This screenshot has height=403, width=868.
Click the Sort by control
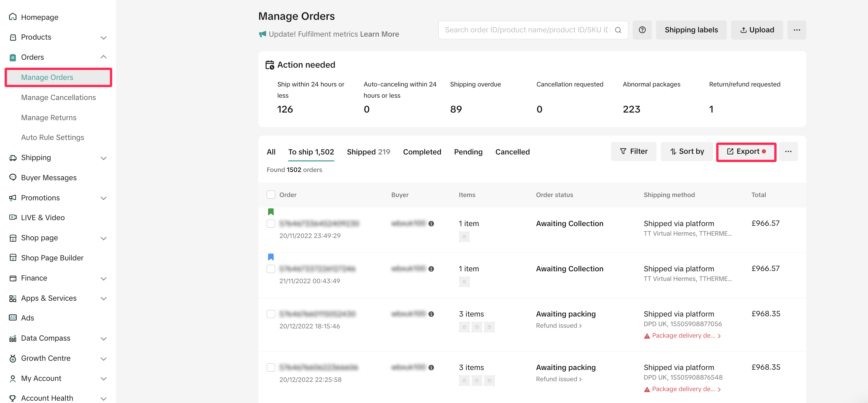tap(686, 151)
